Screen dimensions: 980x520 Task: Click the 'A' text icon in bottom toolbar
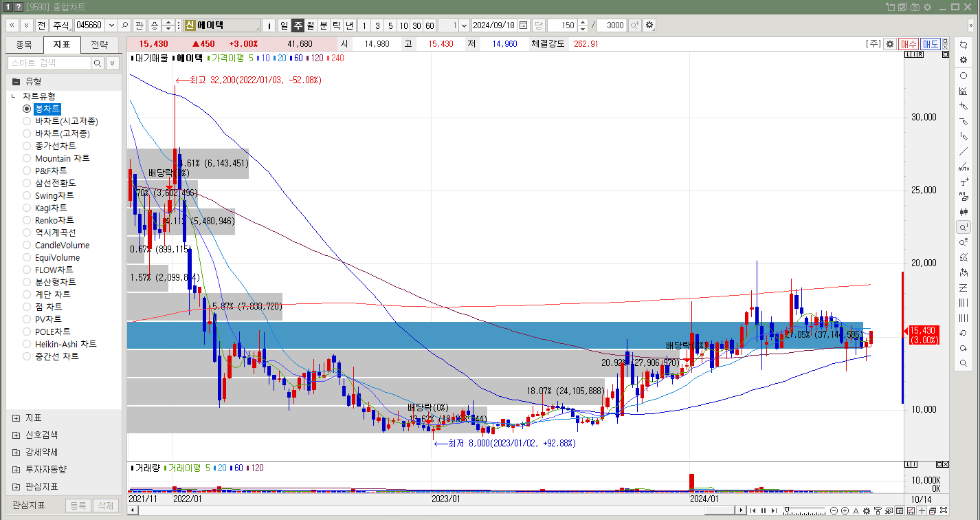856,510
